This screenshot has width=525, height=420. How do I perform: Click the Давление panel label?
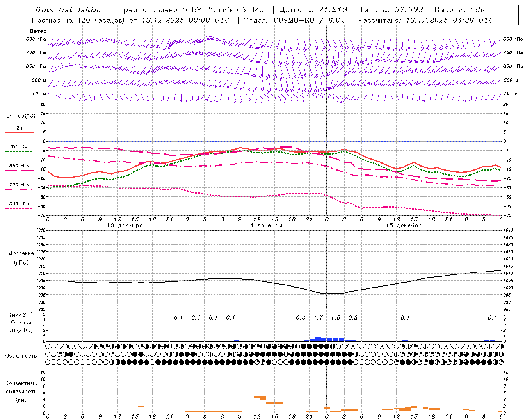point(21,253)
